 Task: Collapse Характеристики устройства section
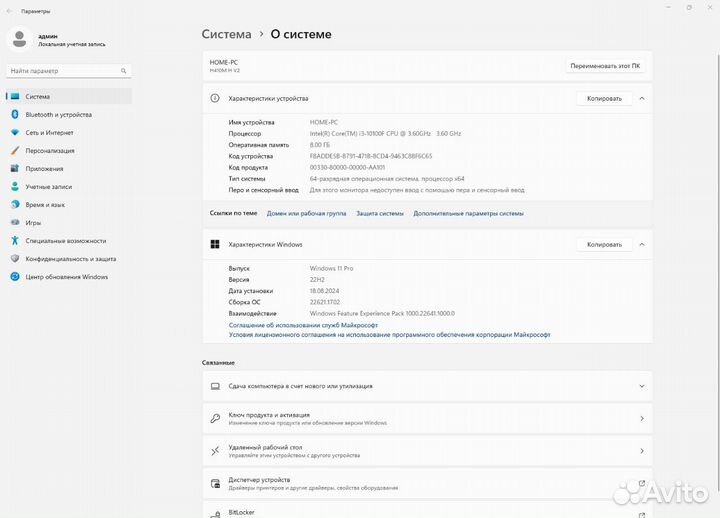641,99
